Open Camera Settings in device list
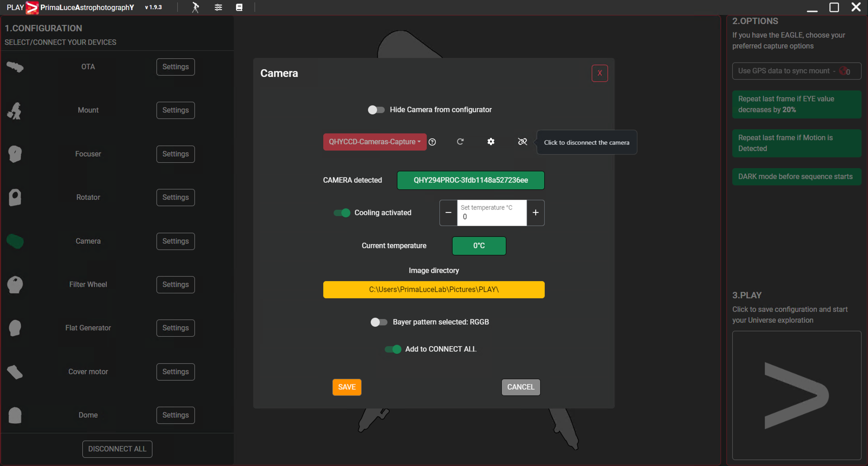 (x=175, y=241)
